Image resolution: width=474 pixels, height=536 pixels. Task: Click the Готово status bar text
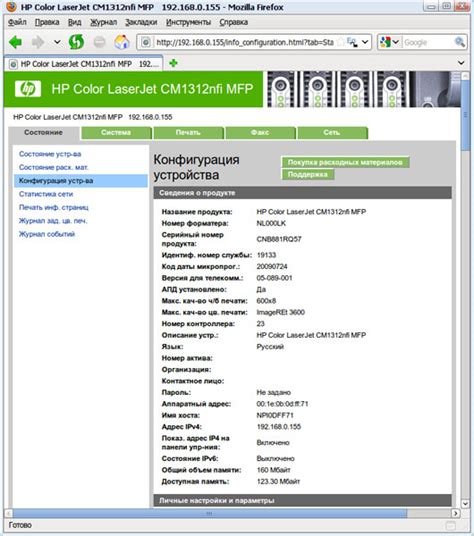20,525
